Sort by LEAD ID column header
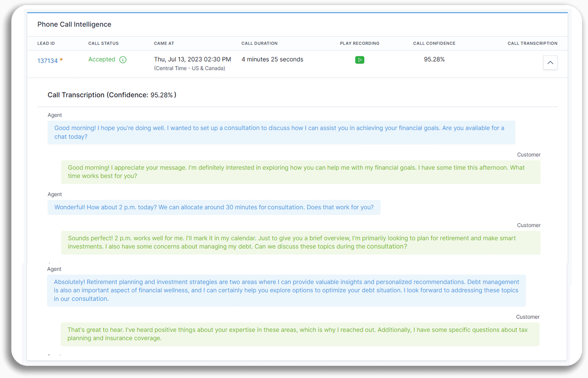This screenshot has width=588, height=378. 46,43
